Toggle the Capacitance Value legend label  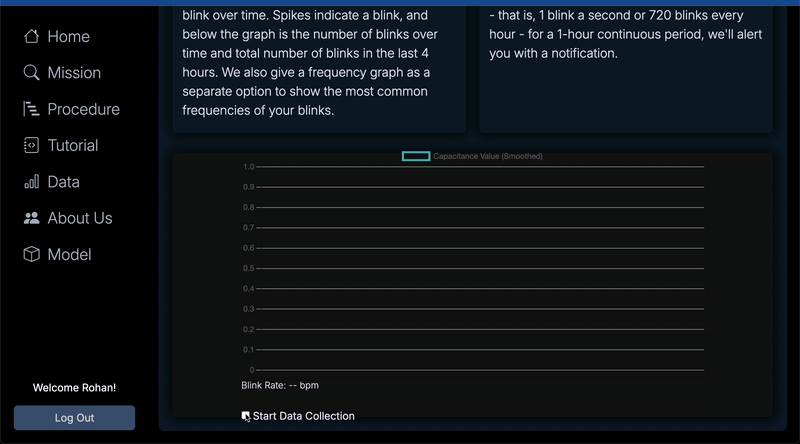[x=488, y=156]
